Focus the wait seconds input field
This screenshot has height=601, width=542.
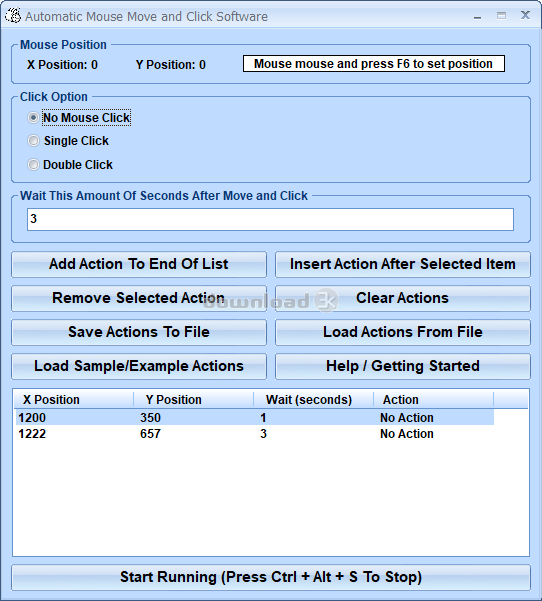pos(270,219)
